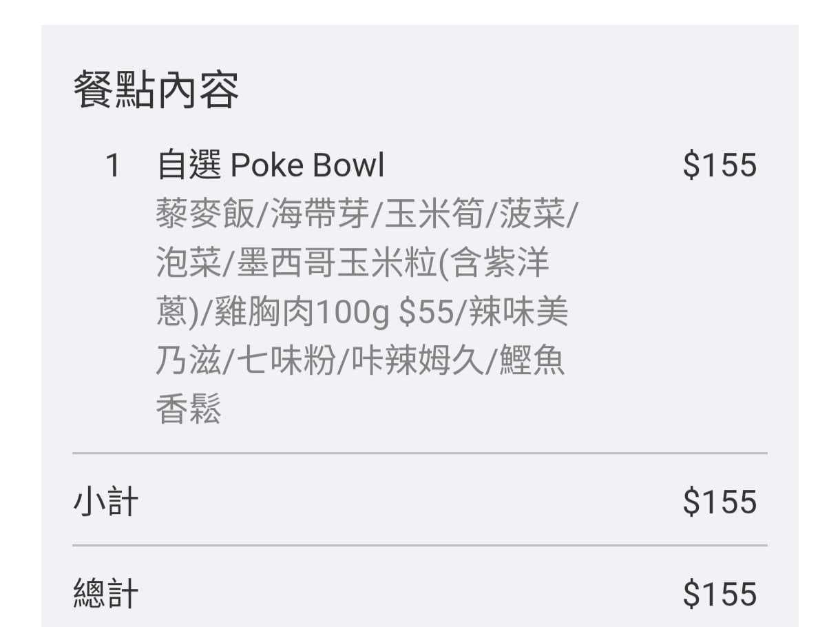Click the divider line above 總計
840x627 pixels.
point(420,546)
